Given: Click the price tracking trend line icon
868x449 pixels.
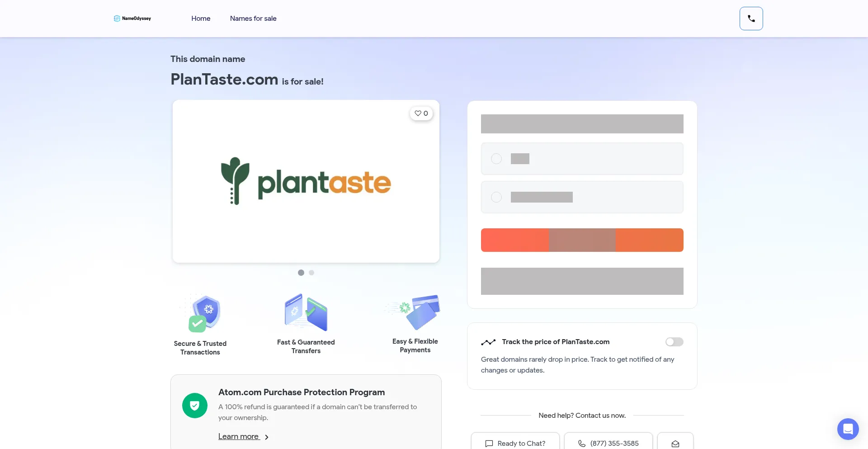Looking at the screenshot, I should click(x=488, y=342).
